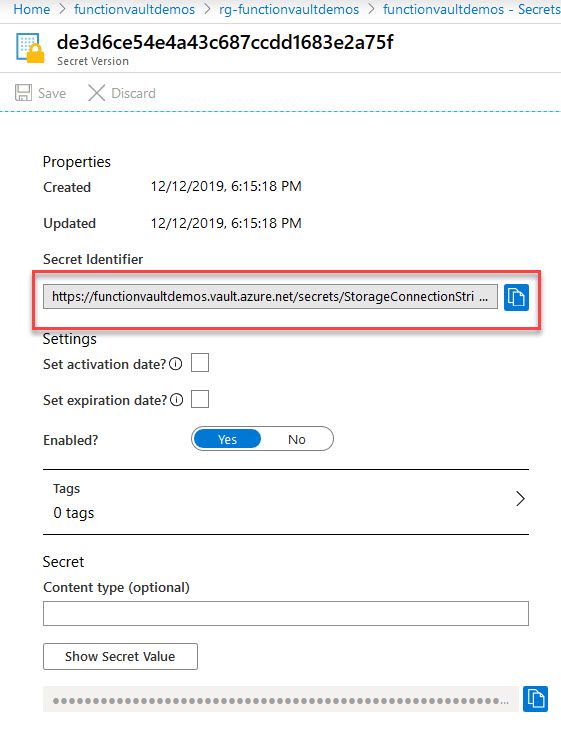This screenshot has width=561, height=742.
Task: Open the expiration date info icon
Action: click(x=176, y=400)
